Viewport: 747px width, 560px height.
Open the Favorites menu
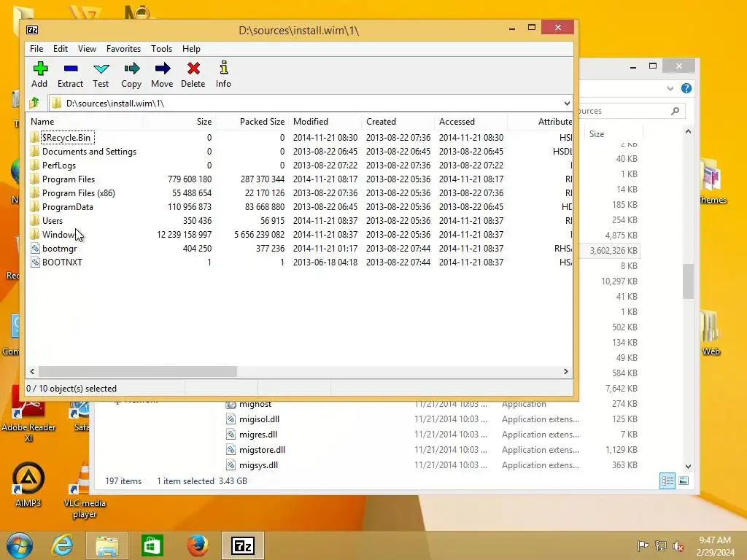(123, 49)
